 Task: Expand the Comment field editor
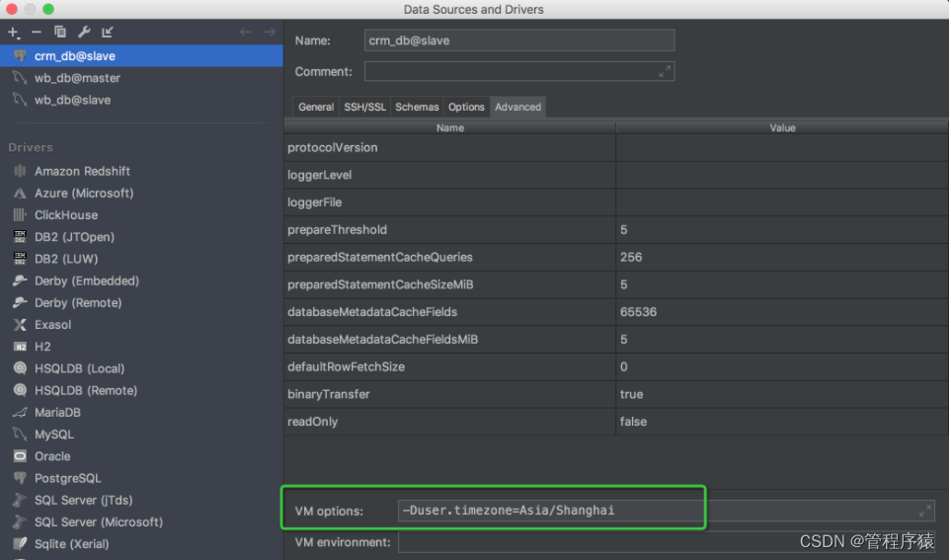665,71
